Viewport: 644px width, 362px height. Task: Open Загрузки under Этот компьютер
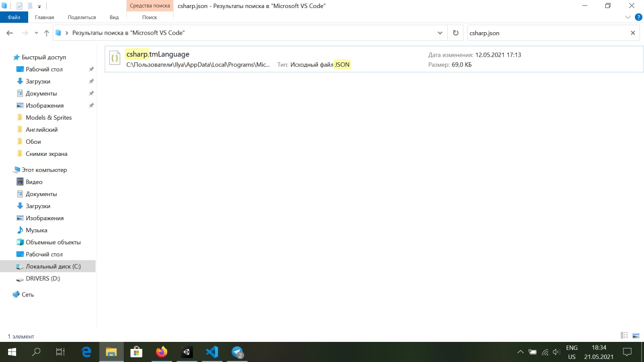point(38,206)
